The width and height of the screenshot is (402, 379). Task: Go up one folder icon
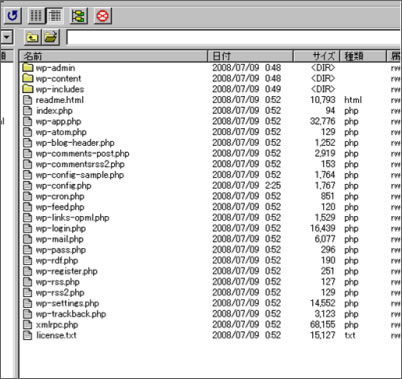pyautogui.click(x=32, y=37)
